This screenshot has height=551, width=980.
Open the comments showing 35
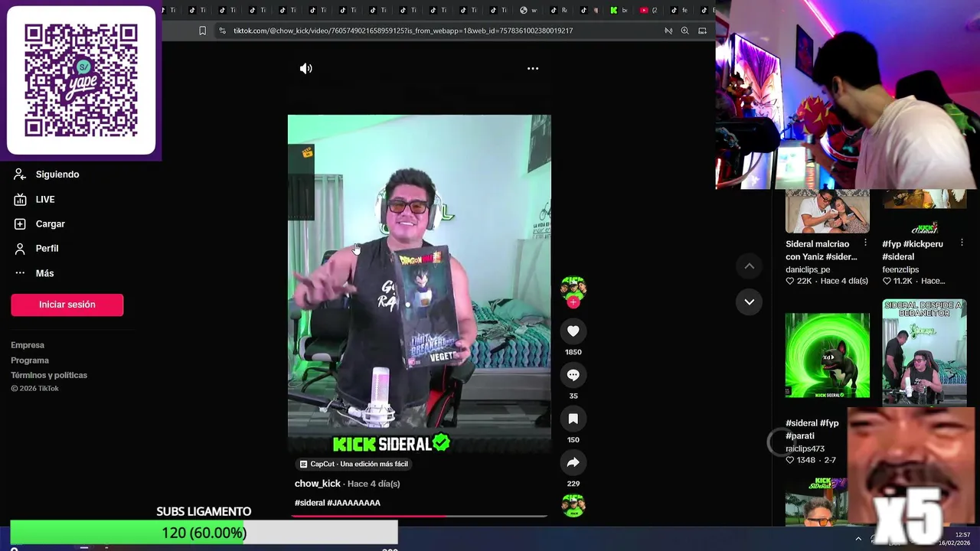coord(573,375)
